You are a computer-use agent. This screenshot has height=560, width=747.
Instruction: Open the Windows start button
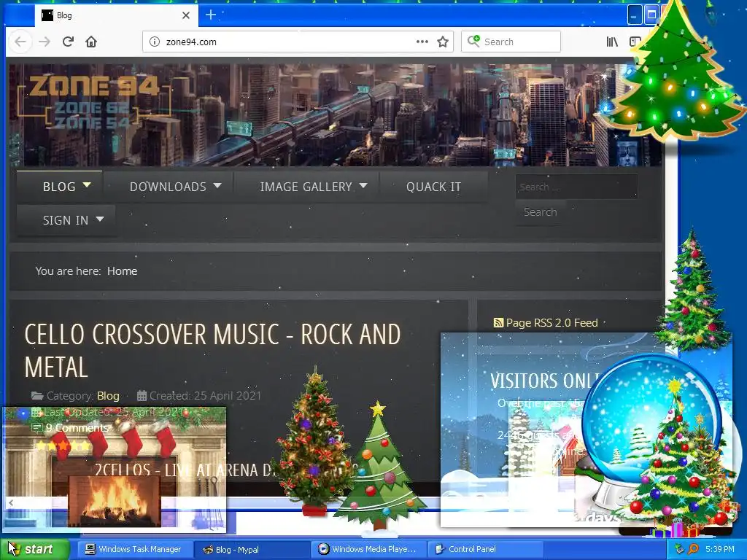tap(34, 549)
